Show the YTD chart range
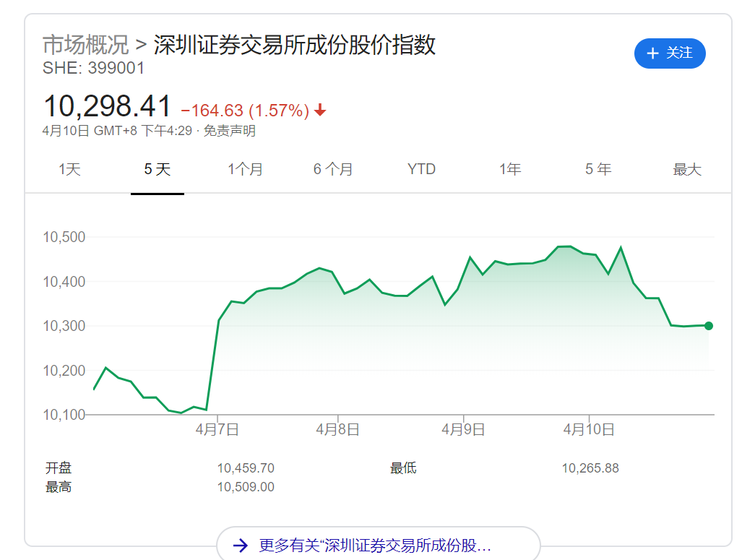The image size is (755, 560). pos(421,170)
